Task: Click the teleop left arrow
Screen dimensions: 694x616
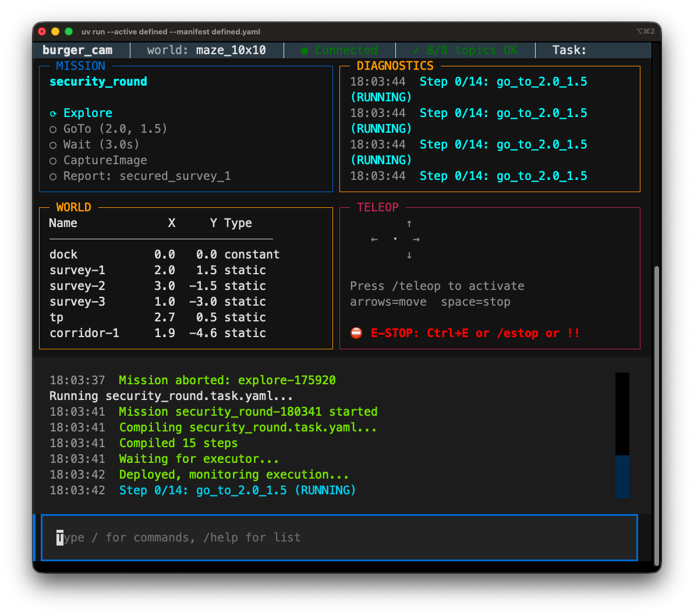Action: 374,239
